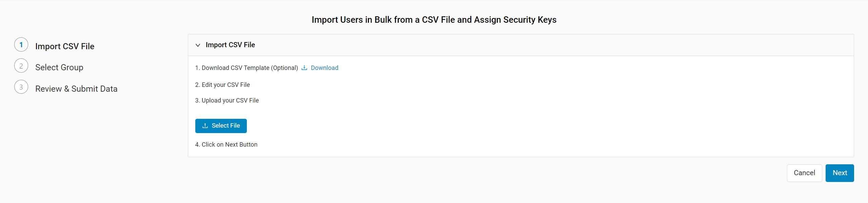Collapse the Import CSV File chevron
The height and width of the screenshot is (203, 868).
(x=198, y=45)
